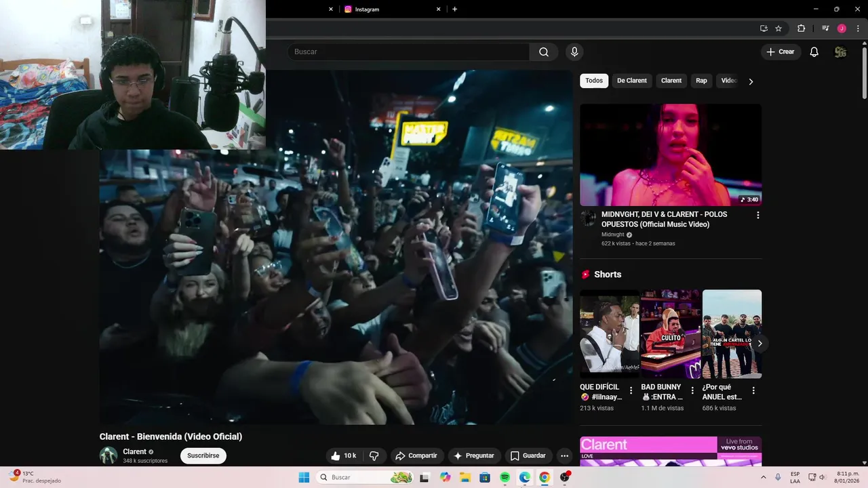Screen dimensions: 868x488
Task: Show next Shorts with the arrow
Action: 759,344
